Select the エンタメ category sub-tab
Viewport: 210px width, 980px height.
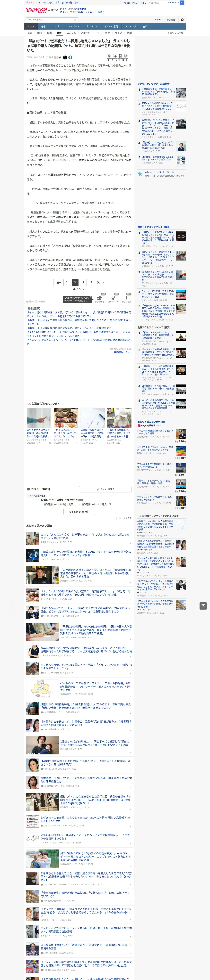coord(71,33)
